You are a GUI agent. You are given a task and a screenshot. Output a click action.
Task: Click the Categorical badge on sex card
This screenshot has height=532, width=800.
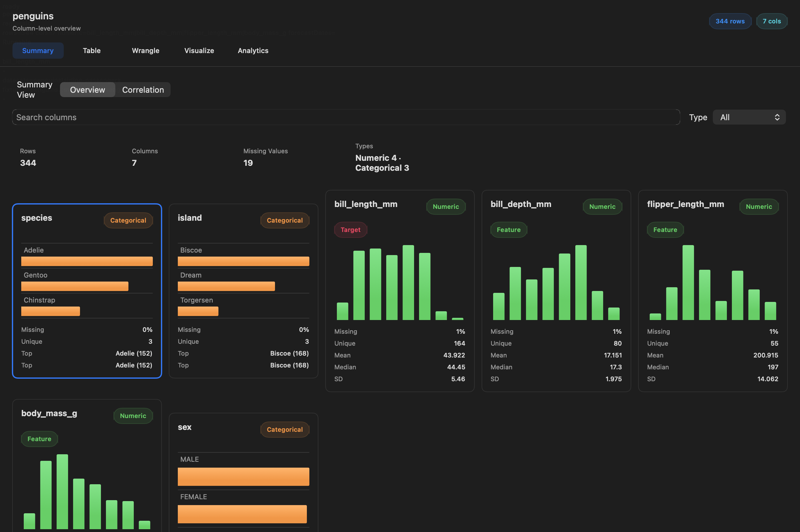pos(285,430)
